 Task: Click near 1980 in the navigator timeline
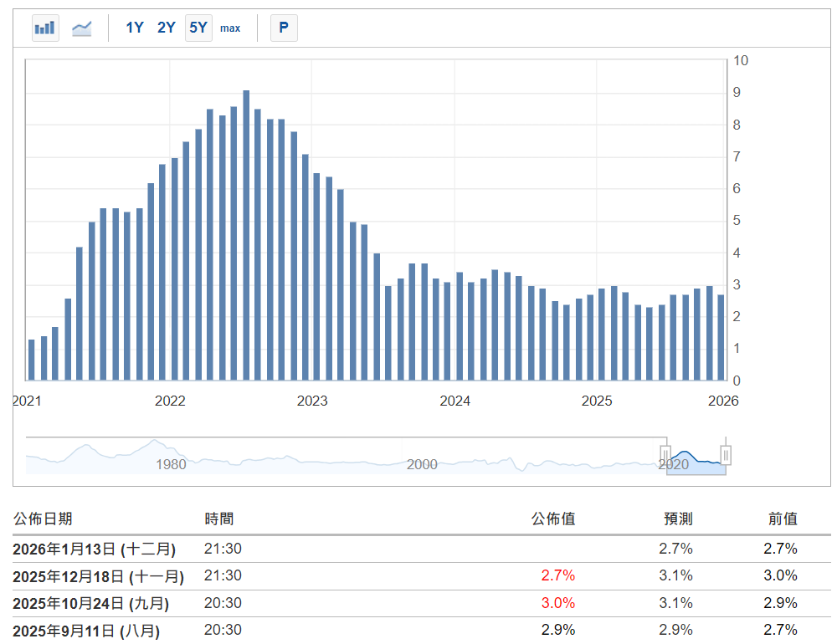171,464
